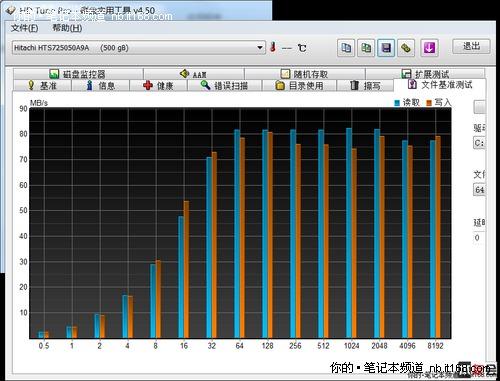Click the drive C: selector field
This screenshot has width=500, height=381.
[479, 143]
